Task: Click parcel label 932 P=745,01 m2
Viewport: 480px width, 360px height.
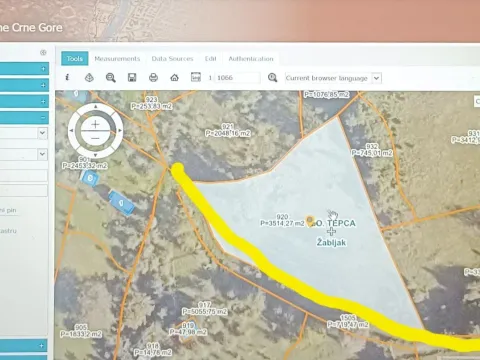Action: click(372, 150)
